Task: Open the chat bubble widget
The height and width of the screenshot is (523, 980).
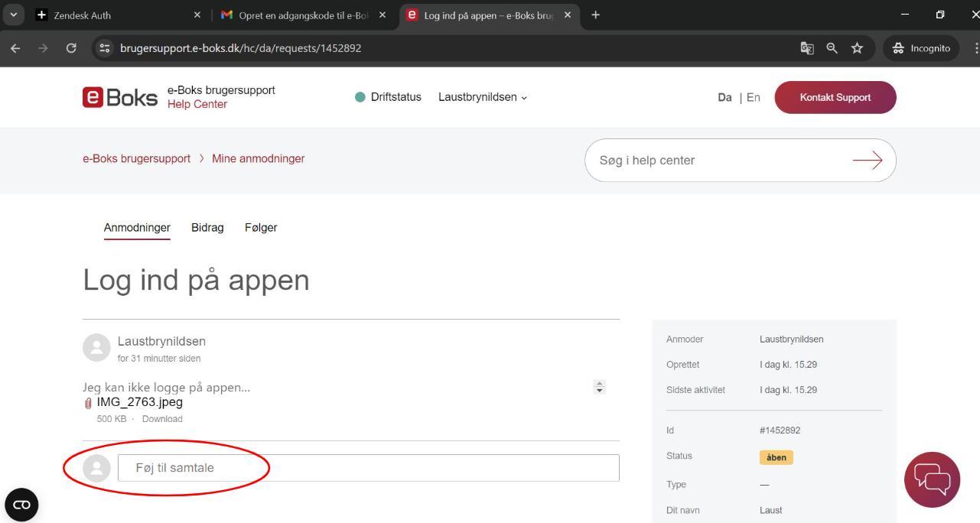Action: pos(932,479)
